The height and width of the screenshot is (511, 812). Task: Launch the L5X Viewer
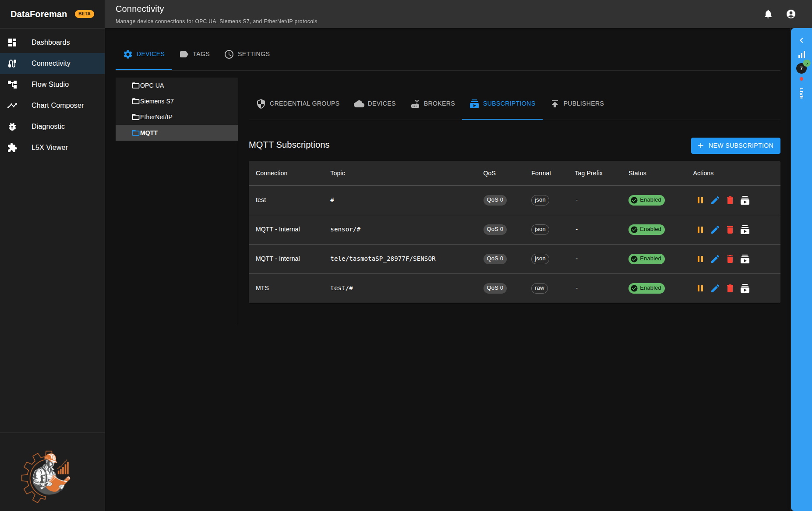point(49,147)
